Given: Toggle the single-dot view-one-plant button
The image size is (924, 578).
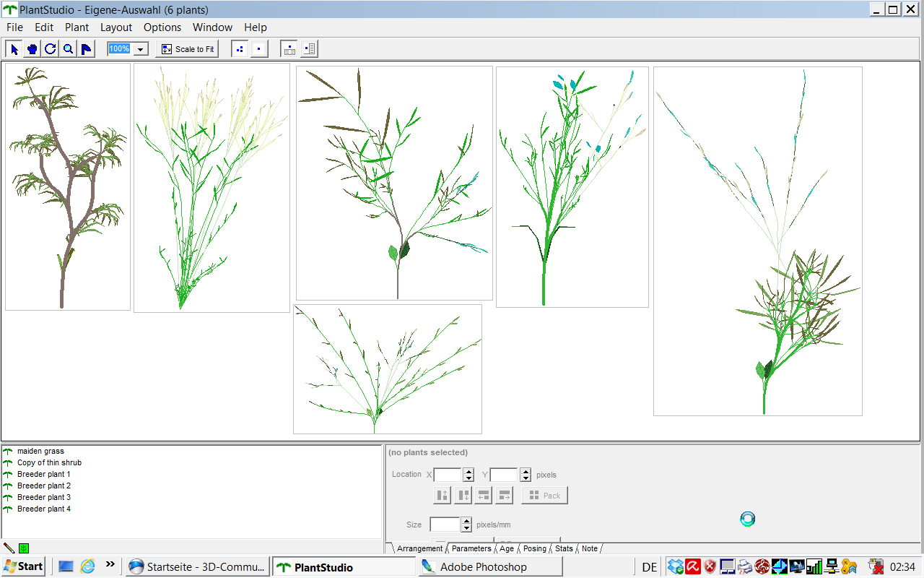Looking at the screenshot, I should tap(259, 49).
